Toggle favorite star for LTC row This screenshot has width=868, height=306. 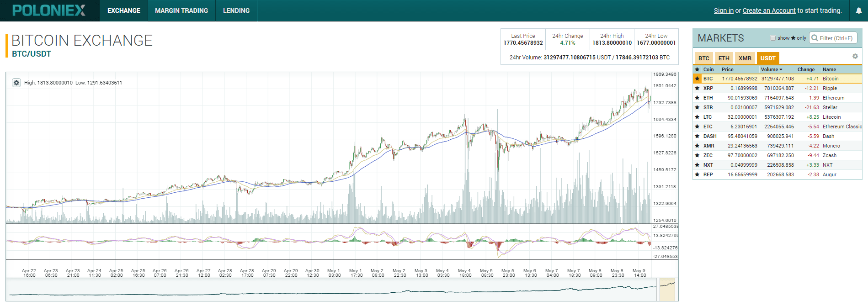[697, 117]
